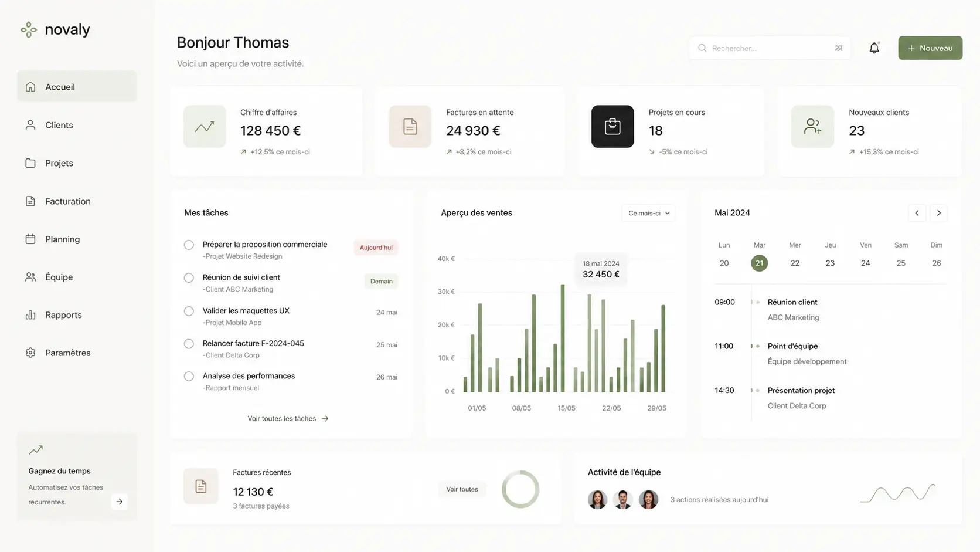
Task: Open the 09:00 Réunion client event
Action: pyautogui.click(x=831, y=310)
